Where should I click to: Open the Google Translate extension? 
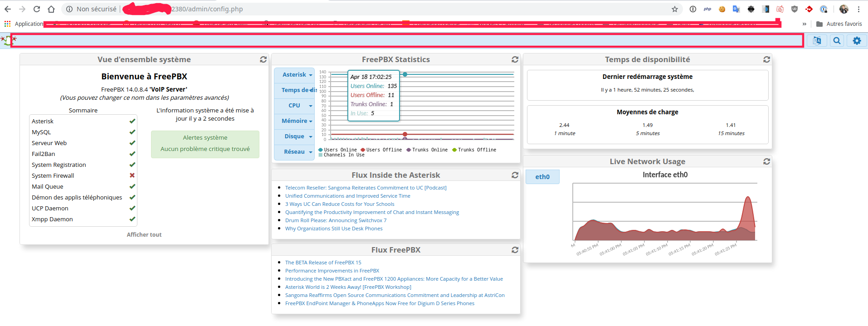coord(736,9)
